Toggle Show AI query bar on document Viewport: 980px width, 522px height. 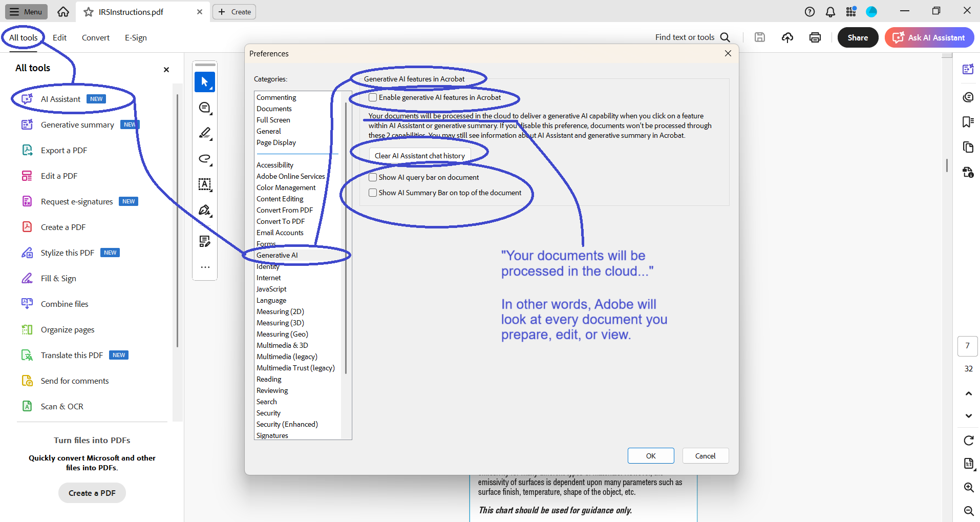pos(373,177)
